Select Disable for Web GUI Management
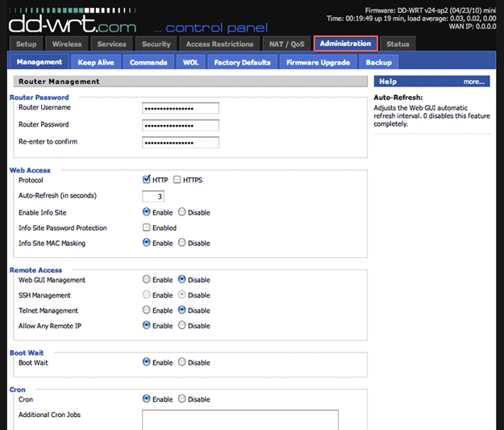Viewport: 504px width, 430px height. point(182,279)
